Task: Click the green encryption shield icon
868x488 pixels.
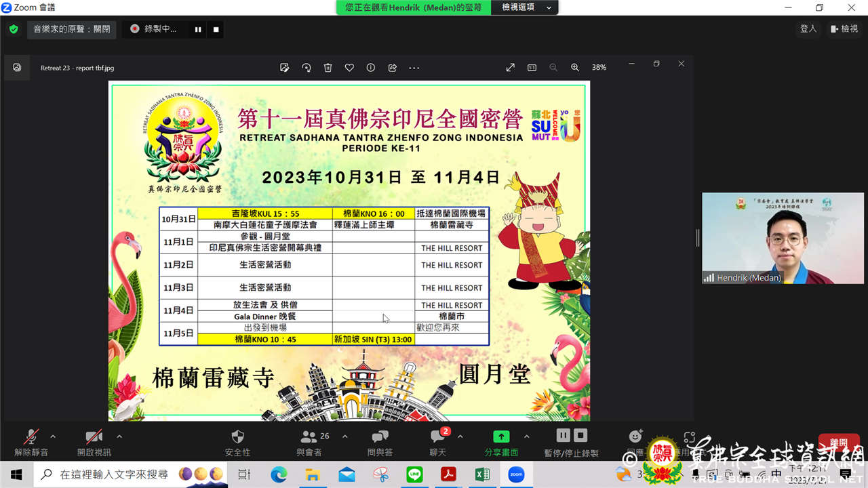Action: (14, 29)
